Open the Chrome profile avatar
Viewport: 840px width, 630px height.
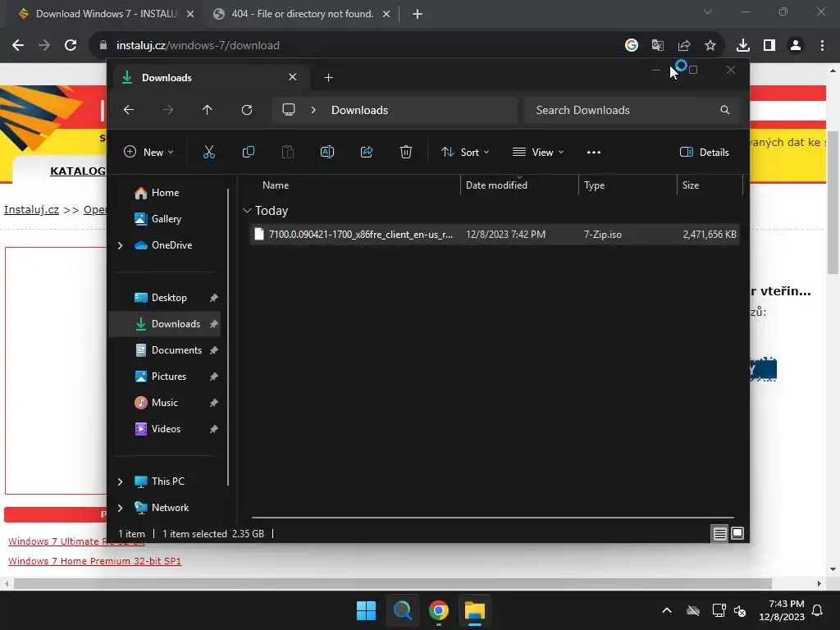click(796, 45)
